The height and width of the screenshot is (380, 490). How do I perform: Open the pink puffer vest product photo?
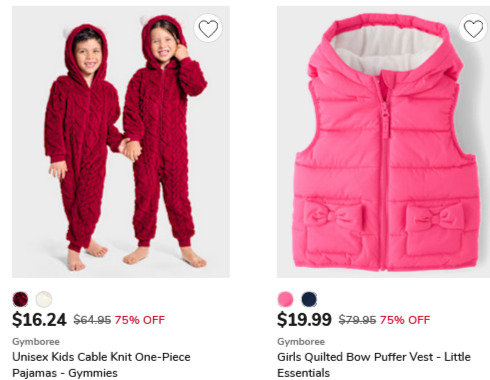(383, 142)
